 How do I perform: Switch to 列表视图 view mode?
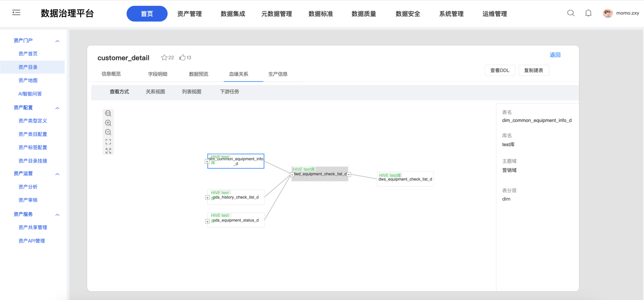point(192,92)
